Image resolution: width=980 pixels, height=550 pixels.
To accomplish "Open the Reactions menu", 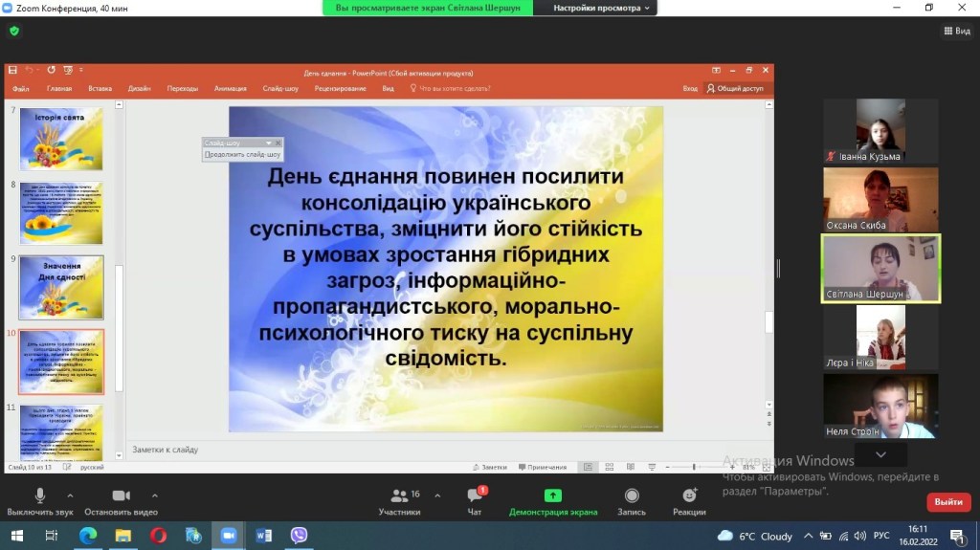I will tap(689, 495).
